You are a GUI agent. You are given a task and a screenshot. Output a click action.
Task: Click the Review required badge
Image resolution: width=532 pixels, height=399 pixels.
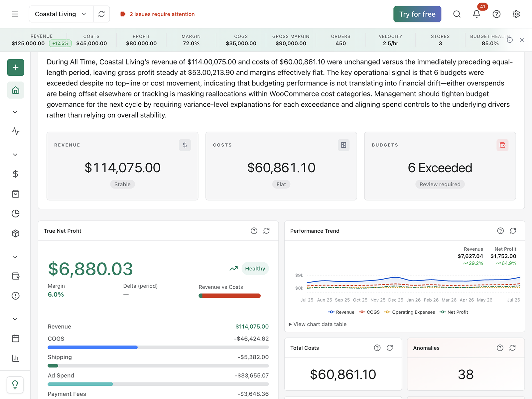coord(440,184)
